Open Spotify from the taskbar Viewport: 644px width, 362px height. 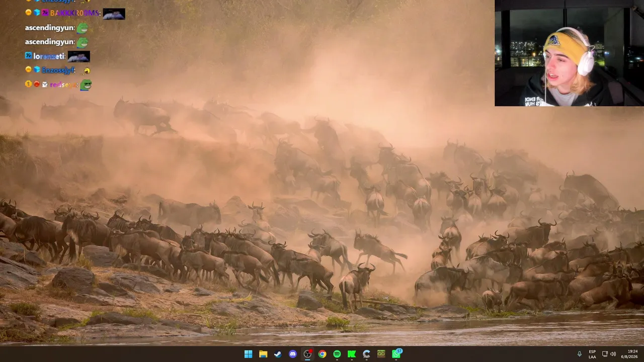(x=337, y=354)
